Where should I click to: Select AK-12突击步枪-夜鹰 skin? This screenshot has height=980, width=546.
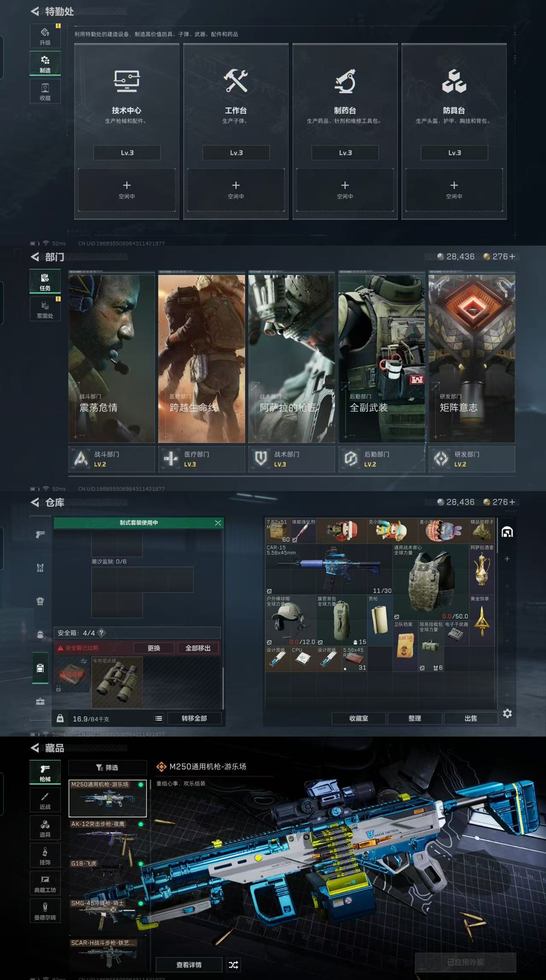(x=107, y=838)
